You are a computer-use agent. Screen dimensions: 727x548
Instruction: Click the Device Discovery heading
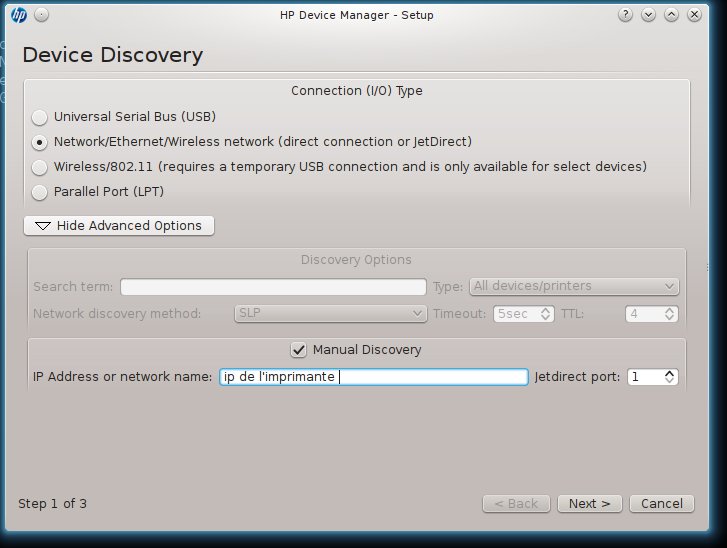click(x=113, y=55)
